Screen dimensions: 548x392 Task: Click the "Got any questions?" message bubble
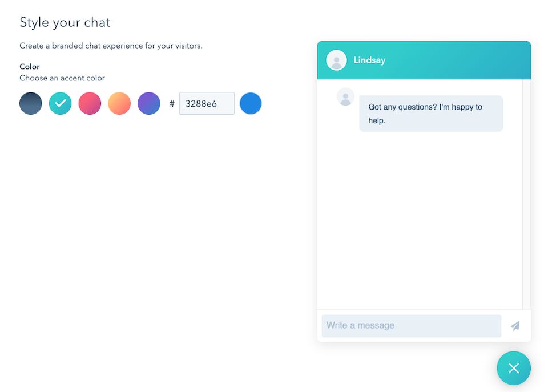coord(431,114)
